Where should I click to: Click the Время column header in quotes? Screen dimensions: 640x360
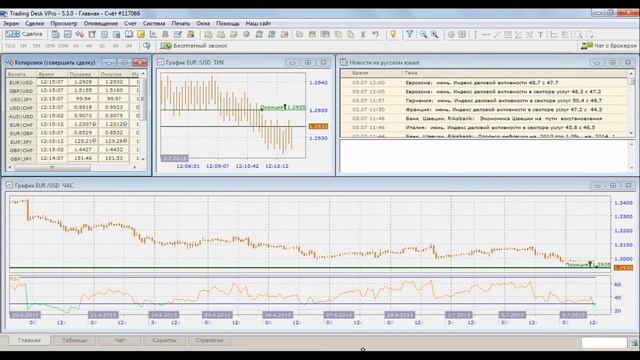(x=51, y=74)
